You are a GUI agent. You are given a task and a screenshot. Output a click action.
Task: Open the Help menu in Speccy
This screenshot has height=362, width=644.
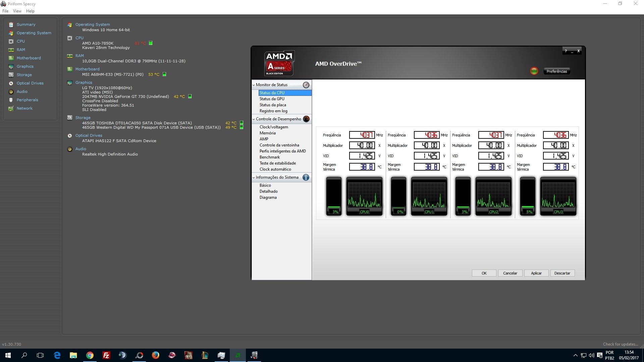(30, 11)
